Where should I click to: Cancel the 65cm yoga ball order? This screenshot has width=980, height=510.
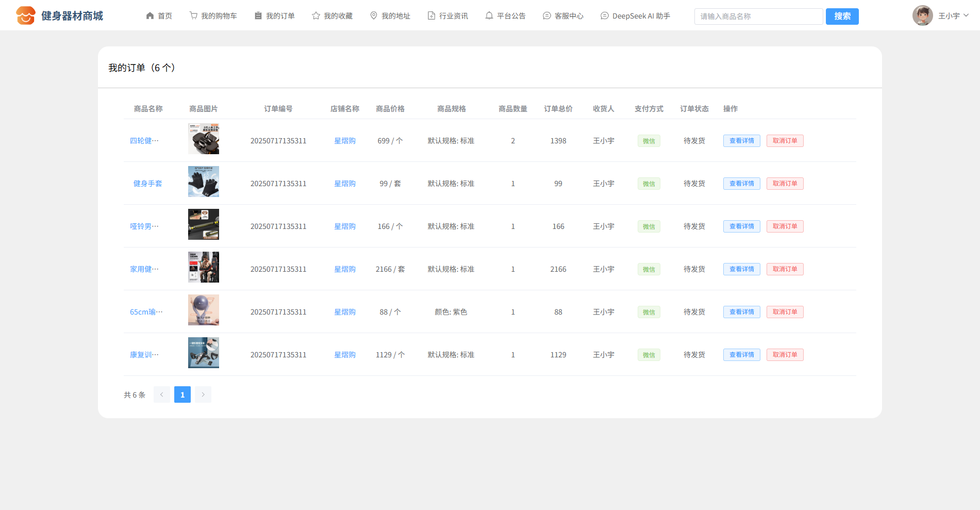pyautogui.click(x=785, y=312)
